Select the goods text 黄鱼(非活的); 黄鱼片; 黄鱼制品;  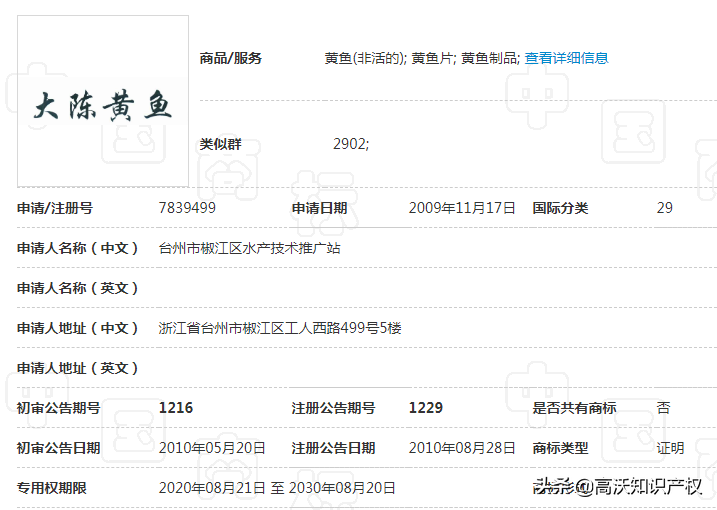click(x=422, y=58)
